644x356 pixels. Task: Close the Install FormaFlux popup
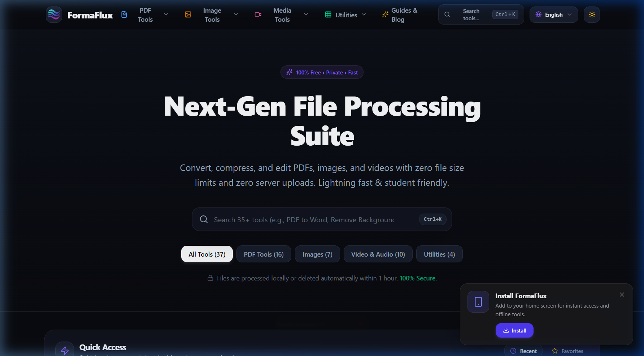[x=622, y=295]
